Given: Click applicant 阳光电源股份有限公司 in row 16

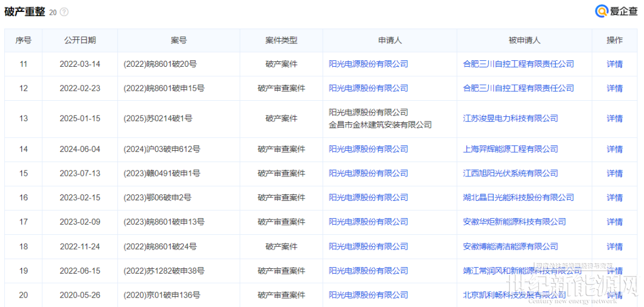Looking at the screenshot, I should click(369, 198).
